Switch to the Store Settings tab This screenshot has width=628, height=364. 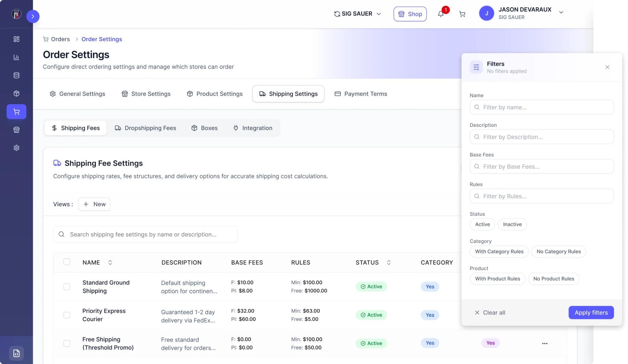click(x=146, y=94)
